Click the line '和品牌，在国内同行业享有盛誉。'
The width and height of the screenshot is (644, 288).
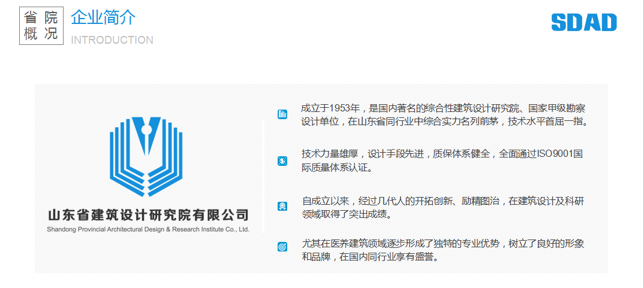tap(371, 257)
